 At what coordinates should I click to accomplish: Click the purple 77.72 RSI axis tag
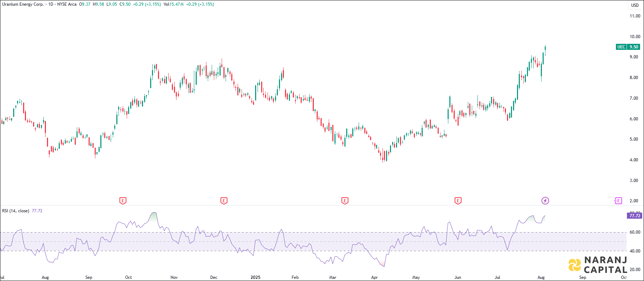635,216
